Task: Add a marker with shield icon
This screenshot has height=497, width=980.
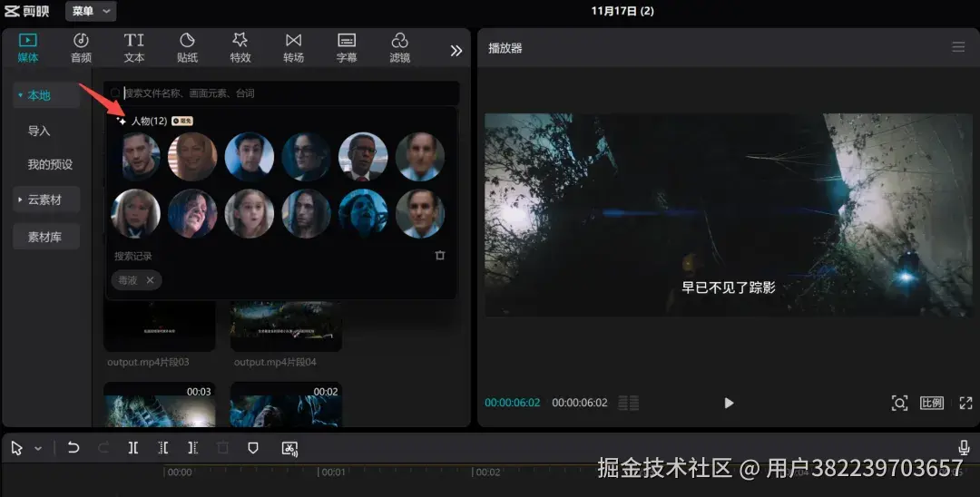Action: (x=253, y=448)
